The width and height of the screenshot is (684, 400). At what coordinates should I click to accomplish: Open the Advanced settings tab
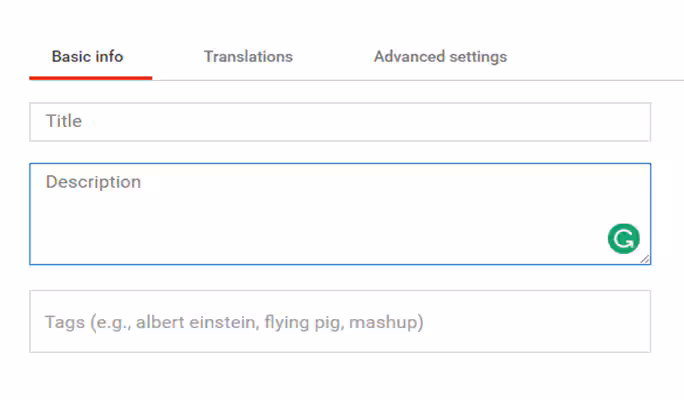coord(440,57)
